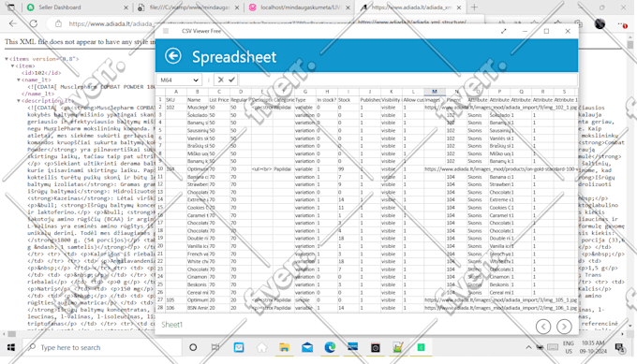Open Cortana circle icon on taskbar

tap(193, 347)
